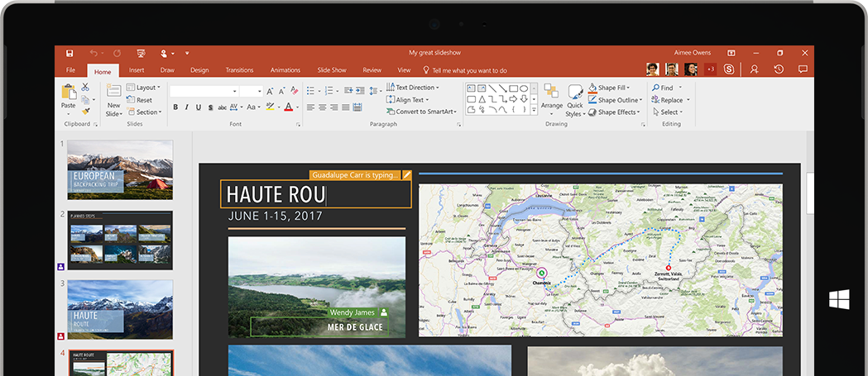868x376 pixels.
Task: Click the Undo arrow icon
Action: coord(93,53)
